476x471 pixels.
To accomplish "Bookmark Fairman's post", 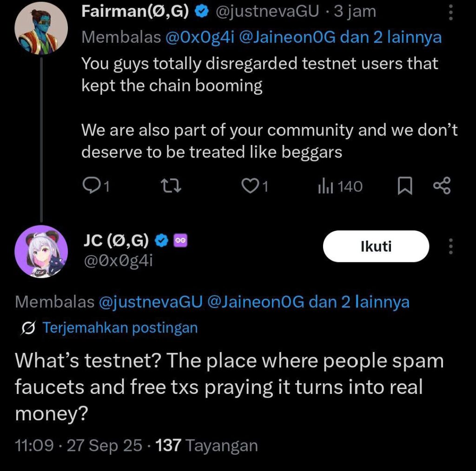I will tap(405, 186).
